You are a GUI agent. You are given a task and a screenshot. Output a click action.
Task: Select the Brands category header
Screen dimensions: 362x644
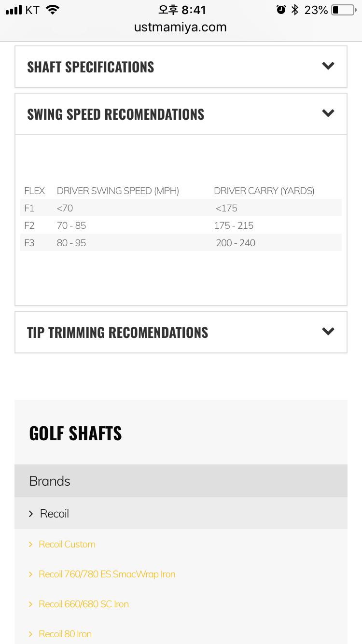pyautogui.click(x=50, y=481)
